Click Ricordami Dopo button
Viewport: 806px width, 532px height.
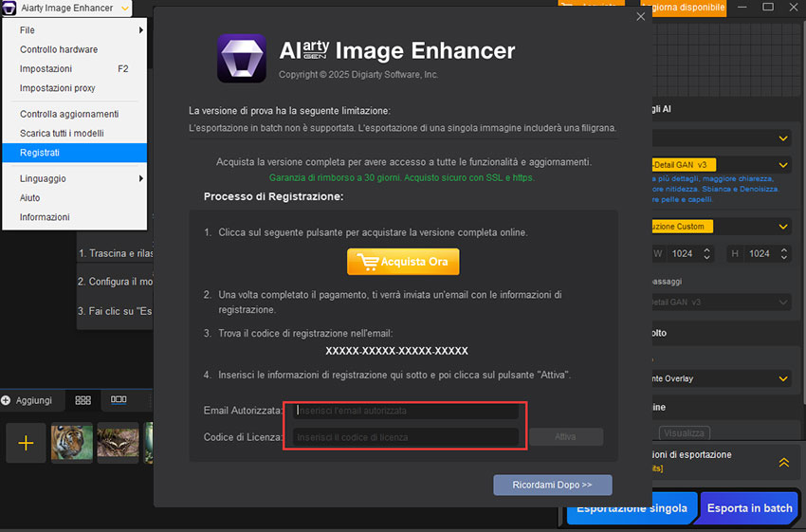(553, 485)
